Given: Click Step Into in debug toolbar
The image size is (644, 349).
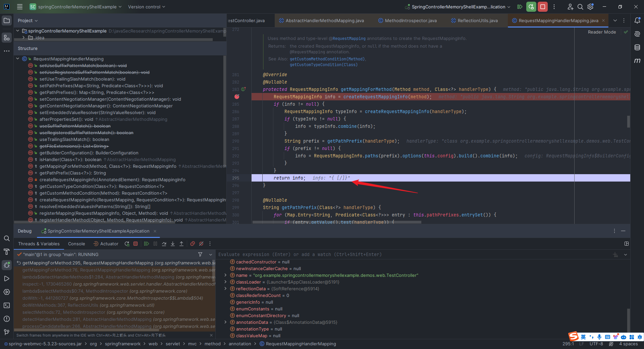Looking at the screenshot, I should (x=173, y=244).
